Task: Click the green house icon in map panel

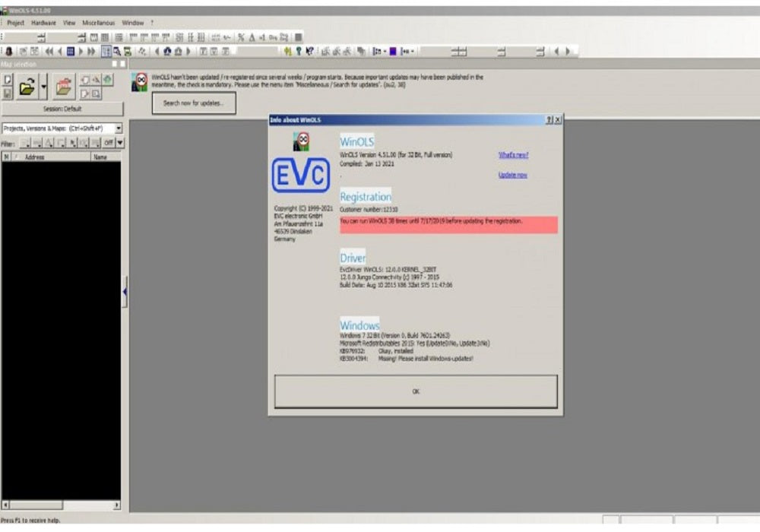Action: pos(107,80)
